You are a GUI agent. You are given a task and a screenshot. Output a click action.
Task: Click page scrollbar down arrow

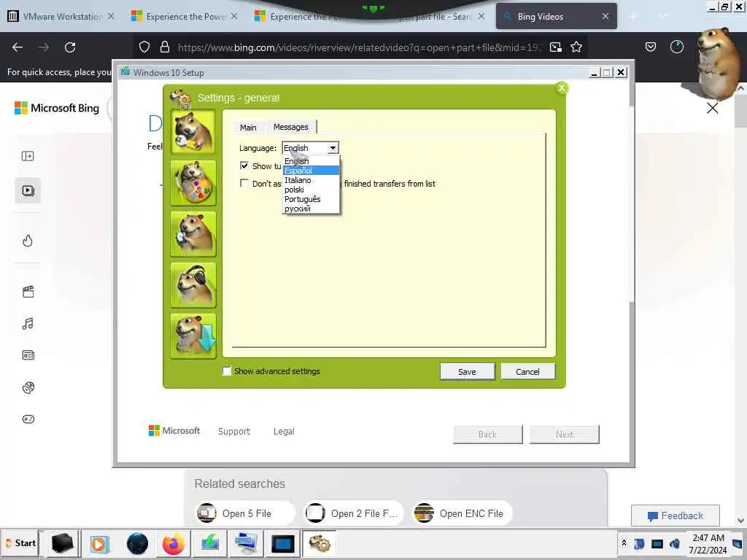tap(741, 521)
